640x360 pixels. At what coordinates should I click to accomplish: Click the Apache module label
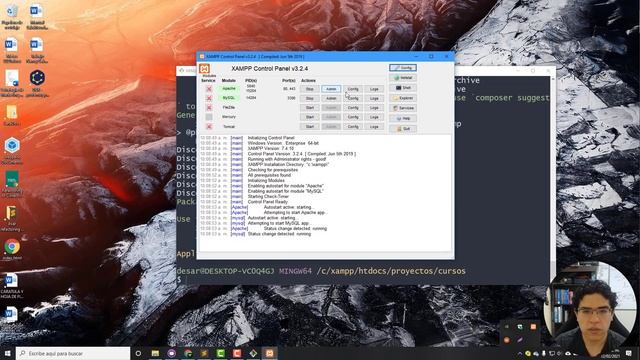click(229, 89)
